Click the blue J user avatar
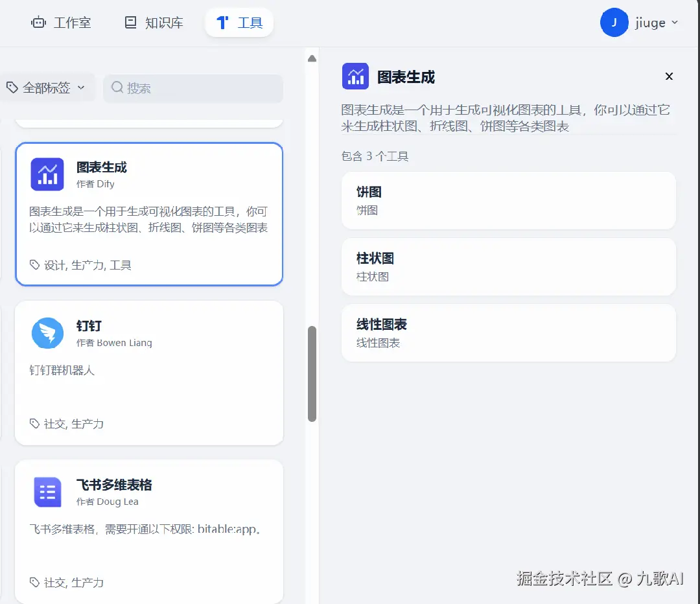Screen dimensions: 700x604 (x=614, y=22)
